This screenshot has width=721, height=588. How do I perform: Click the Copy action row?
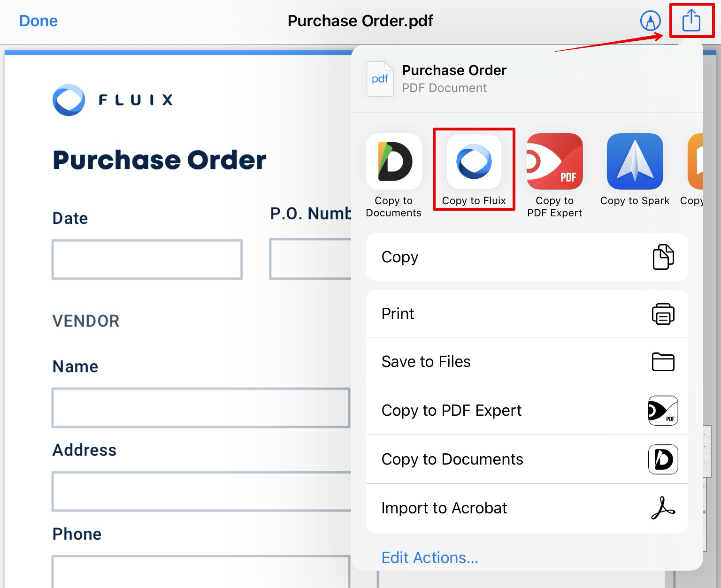(527, 257)
